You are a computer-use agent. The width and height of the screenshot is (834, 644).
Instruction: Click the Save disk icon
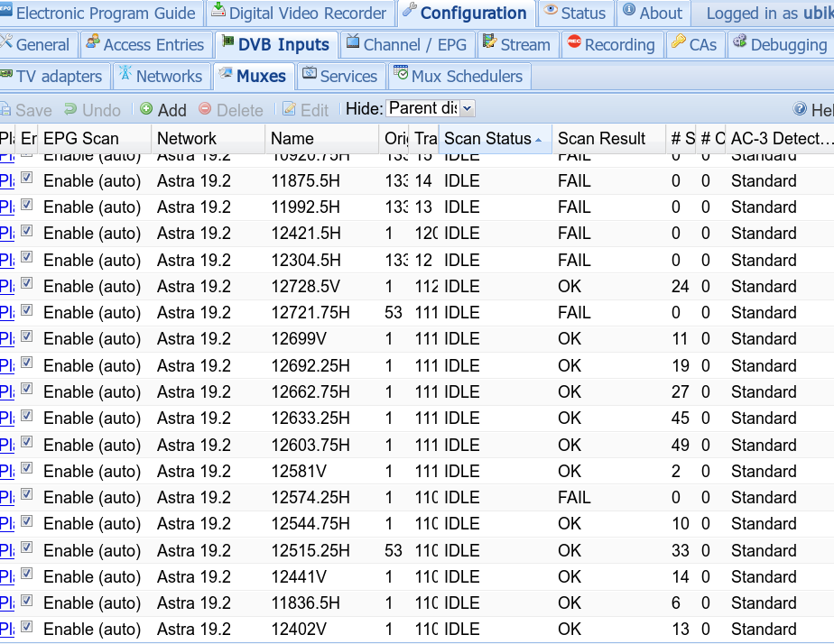(x=5, y=109)
